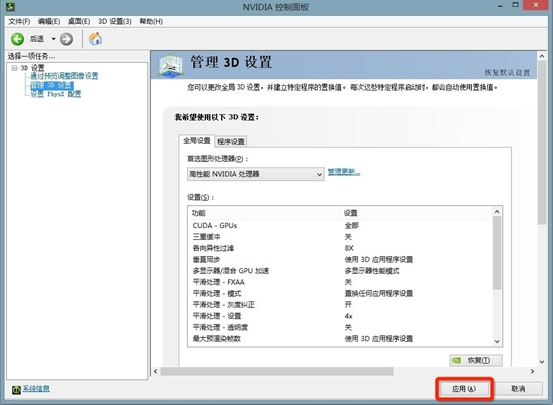
Task: Switch to the 程序设置 tab
Action: tap(231, 142)
